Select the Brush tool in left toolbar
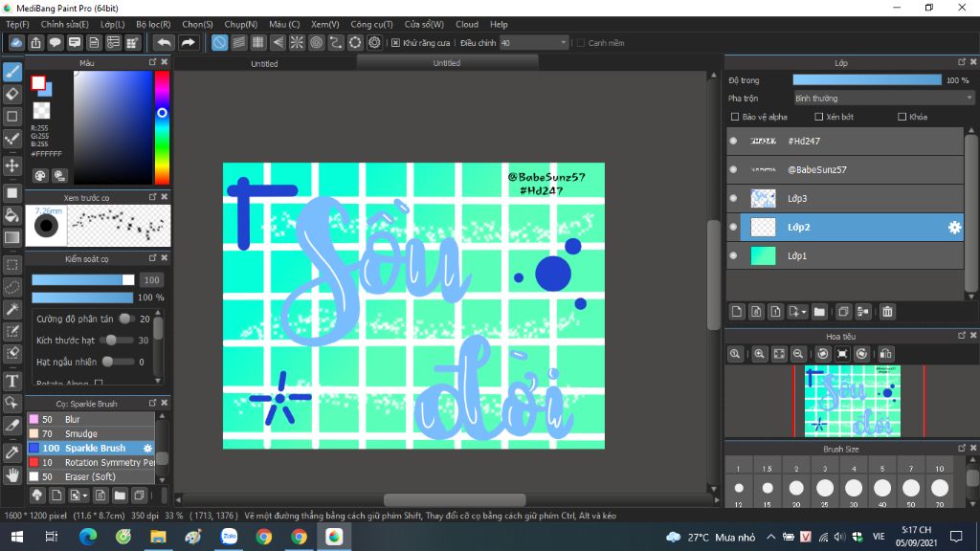The height and width of the screenshot is (551, 980). coord(11,72)
